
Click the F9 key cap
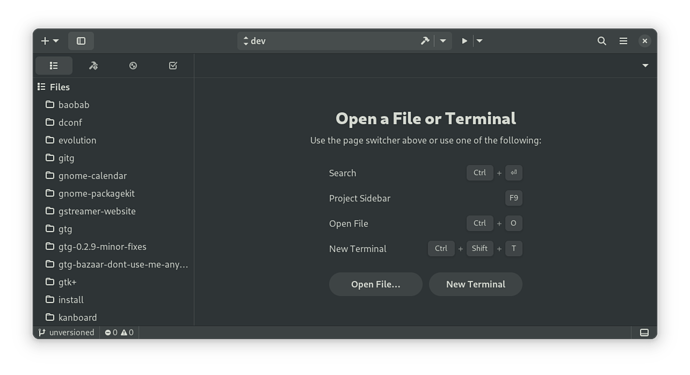click(514, 198)
